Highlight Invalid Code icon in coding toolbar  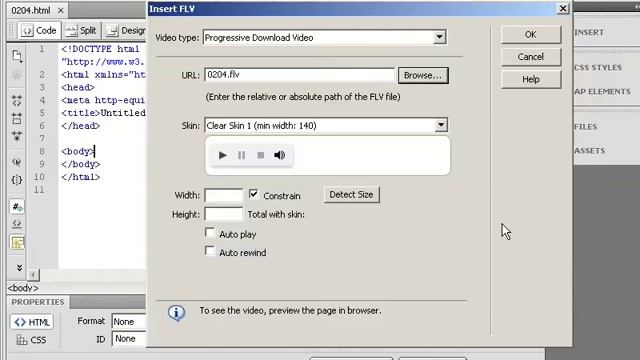17,224
